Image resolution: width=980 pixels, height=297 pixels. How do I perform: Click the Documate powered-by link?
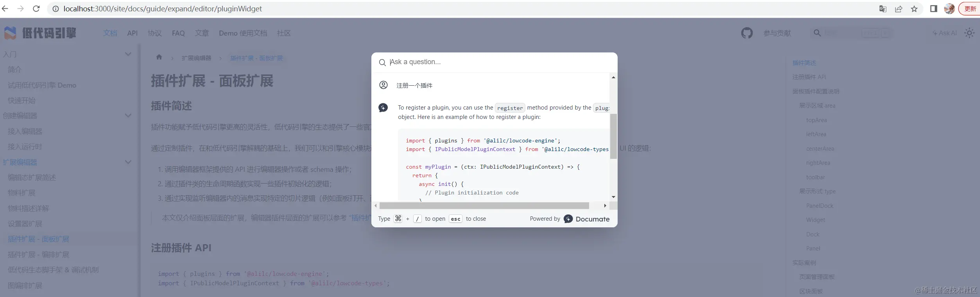click(x=586, y=219)
